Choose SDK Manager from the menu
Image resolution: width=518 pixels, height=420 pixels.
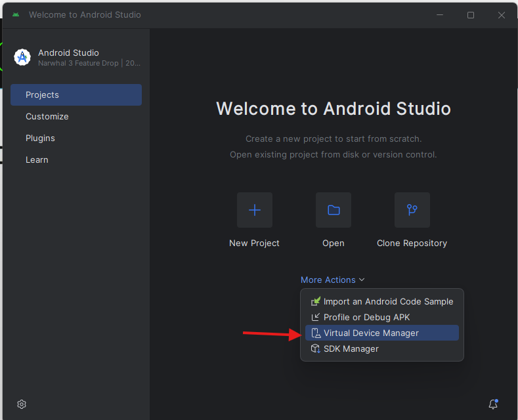pyautogui.click(x=351, y=349)
